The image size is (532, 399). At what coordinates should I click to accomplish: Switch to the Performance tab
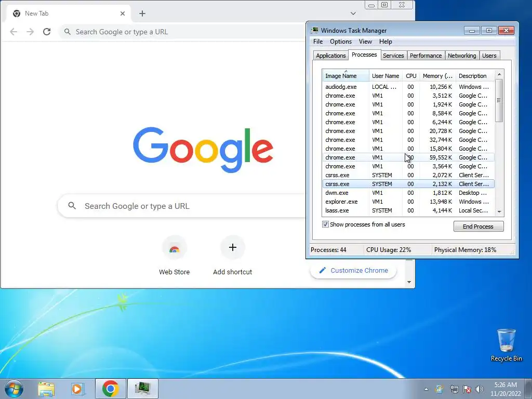(x=426, y=56)
